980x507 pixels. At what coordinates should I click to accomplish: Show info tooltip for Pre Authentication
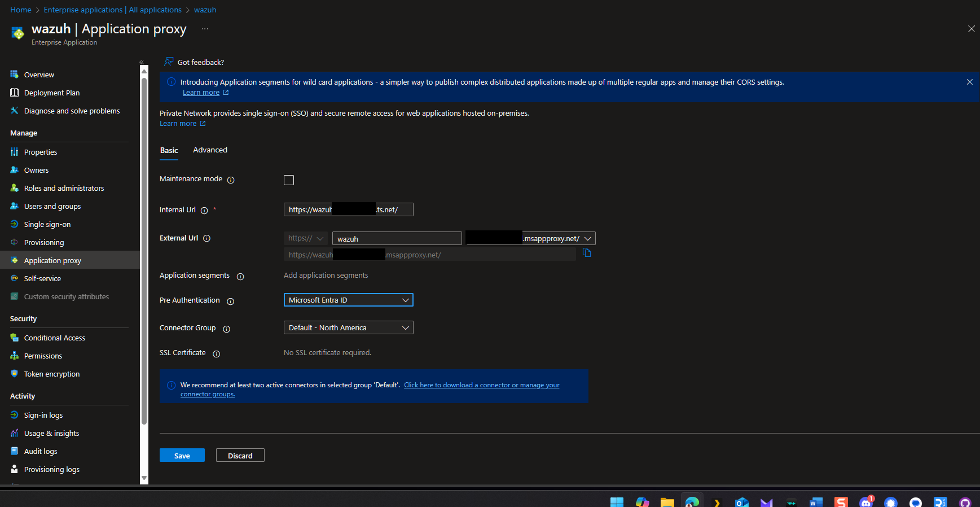(x=230, y=301)
